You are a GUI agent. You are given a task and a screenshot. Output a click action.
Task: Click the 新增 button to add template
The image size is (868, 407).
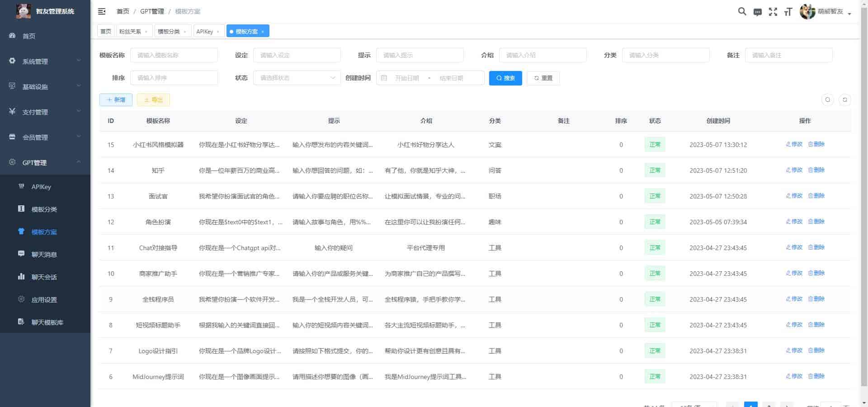click(x=116, y=99)
